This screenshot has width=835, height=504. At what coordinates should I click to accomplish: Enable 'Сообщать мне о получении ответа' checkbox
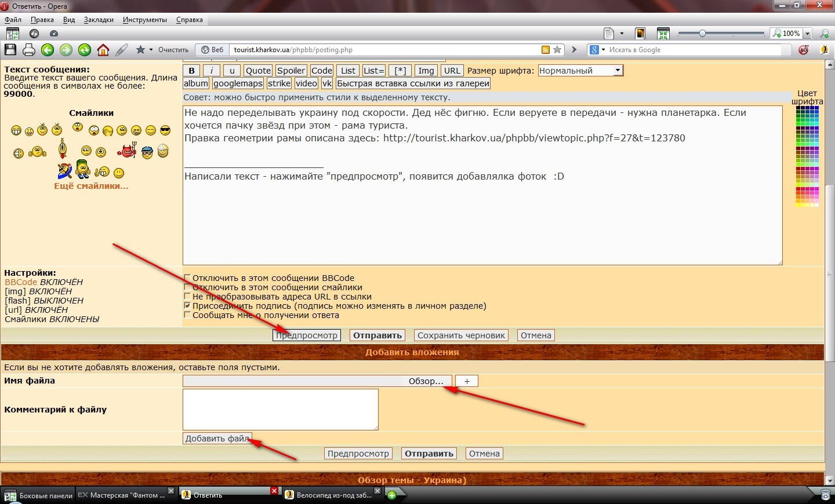187,315
